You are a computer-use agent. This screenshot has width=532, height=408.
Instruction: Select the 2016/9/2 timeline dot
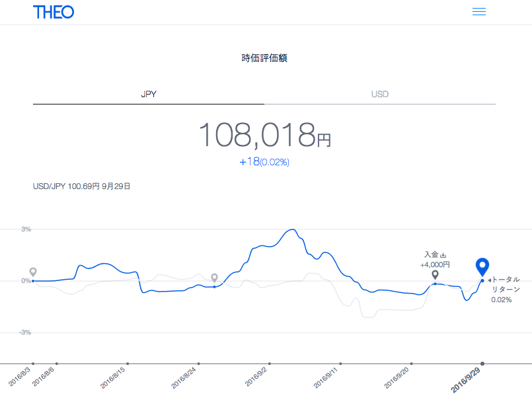[x=270, y=364]
